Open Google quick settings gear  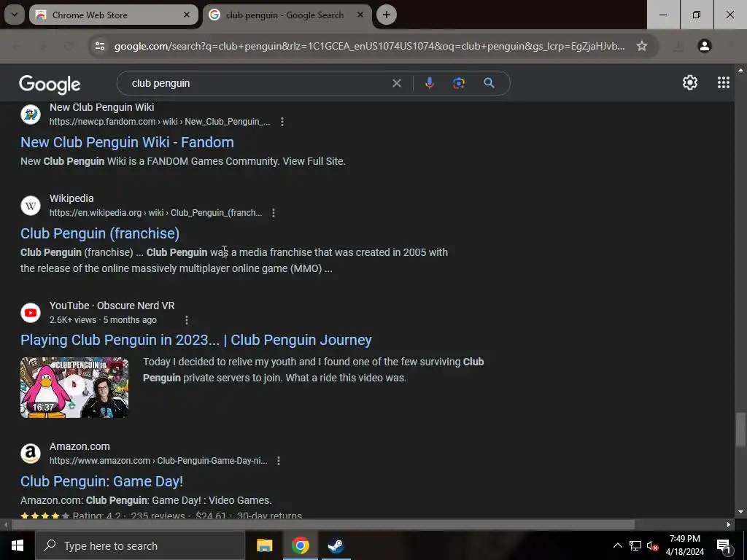[690, 83]
